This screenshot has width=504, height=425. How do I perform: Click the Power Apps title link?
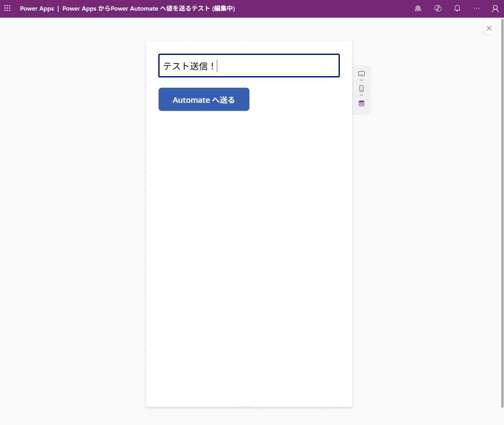pos(37,9)
